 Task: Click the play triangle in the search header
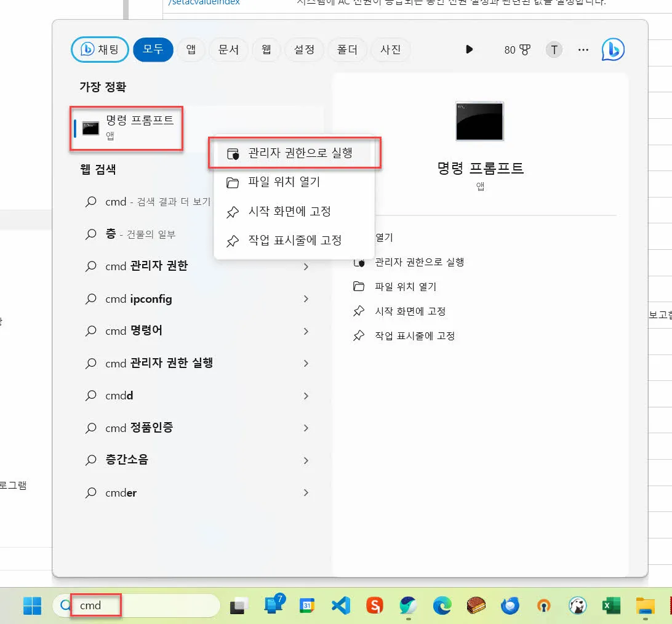[x=470, y=50]
